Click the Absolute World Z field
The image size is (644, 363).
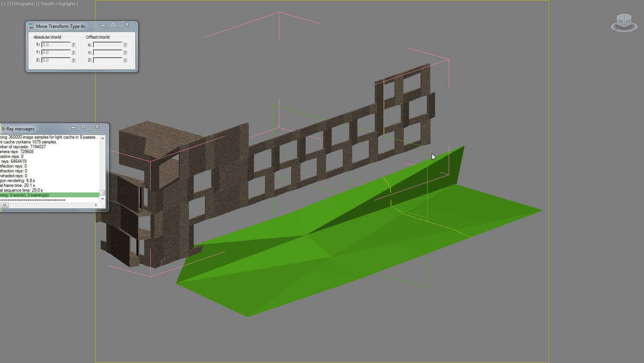point(56,60)
